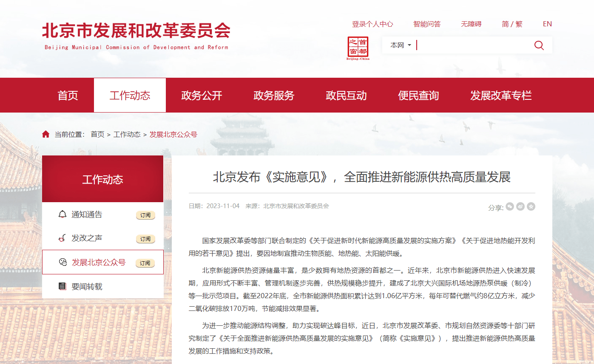The width and height of the screenshot is (594, 364).
Task: Open the 政民互动 navigation tab
Action: [346, 95]
